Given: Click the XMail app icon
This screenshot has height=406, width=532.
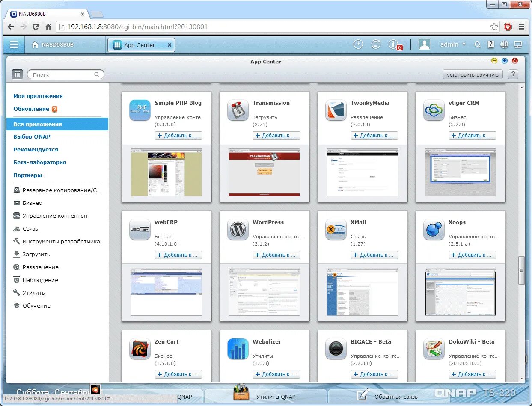Looking at the screenshot, I should (336, 230).
